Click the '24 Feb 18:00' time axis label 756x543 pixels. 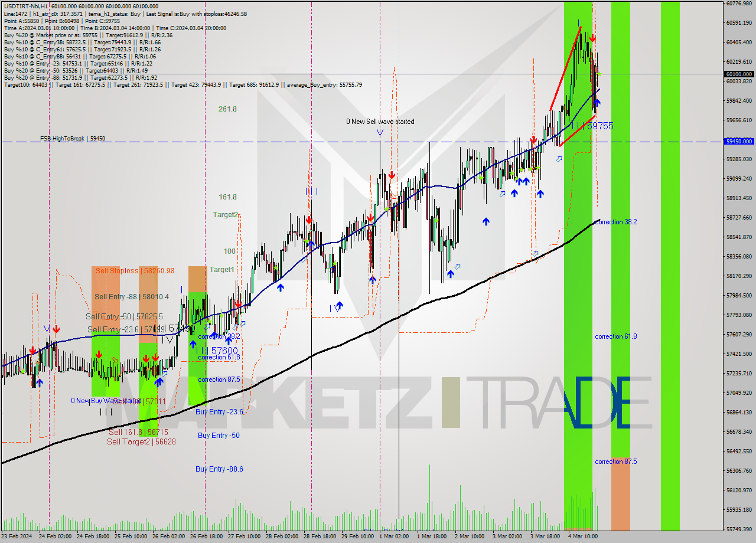[x=92, y=537]
